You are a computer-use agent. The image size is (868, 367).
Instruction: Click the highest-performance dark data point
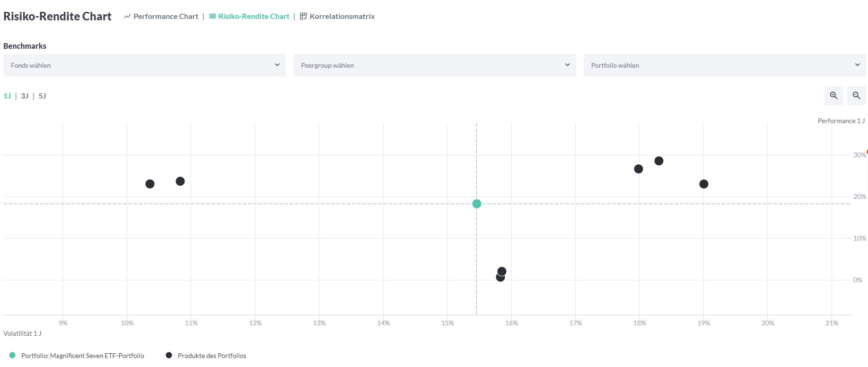[659, 161]
